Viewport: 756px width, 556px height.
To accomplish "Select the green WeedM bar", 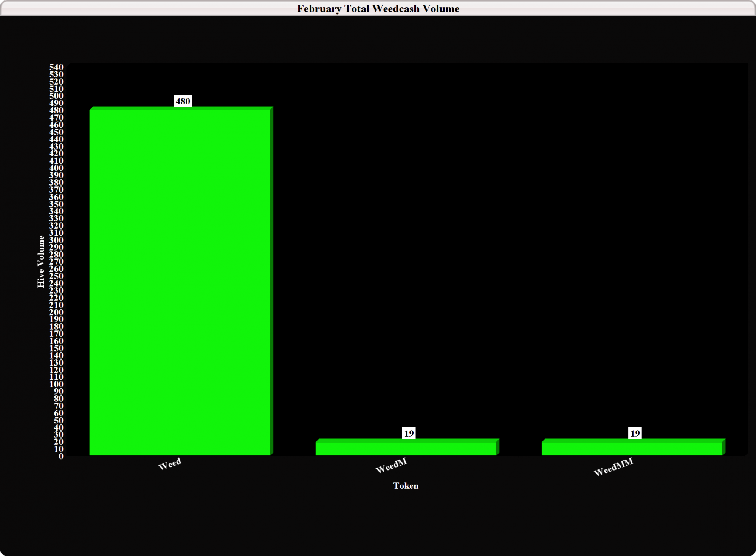I will (x=407, y=447).
